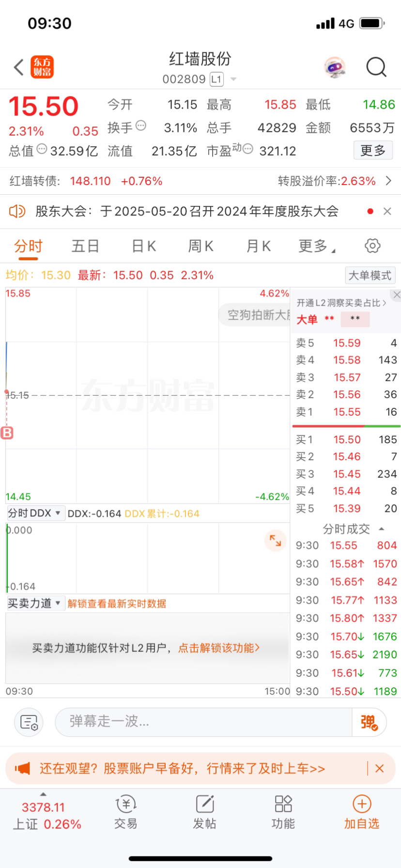401x868 pixels.
Task: Toggle 大单模式 button
Action: pyautogui.click(x=370, y=275)
